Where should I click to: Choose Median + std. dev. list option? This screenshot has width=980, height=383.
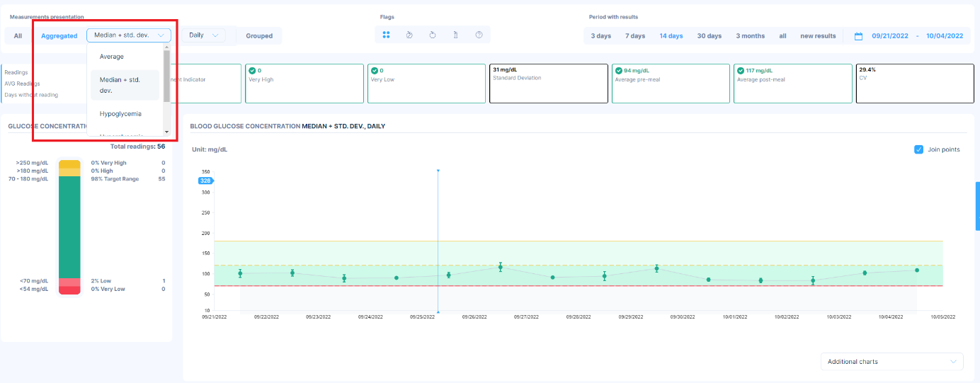(125, 85)
